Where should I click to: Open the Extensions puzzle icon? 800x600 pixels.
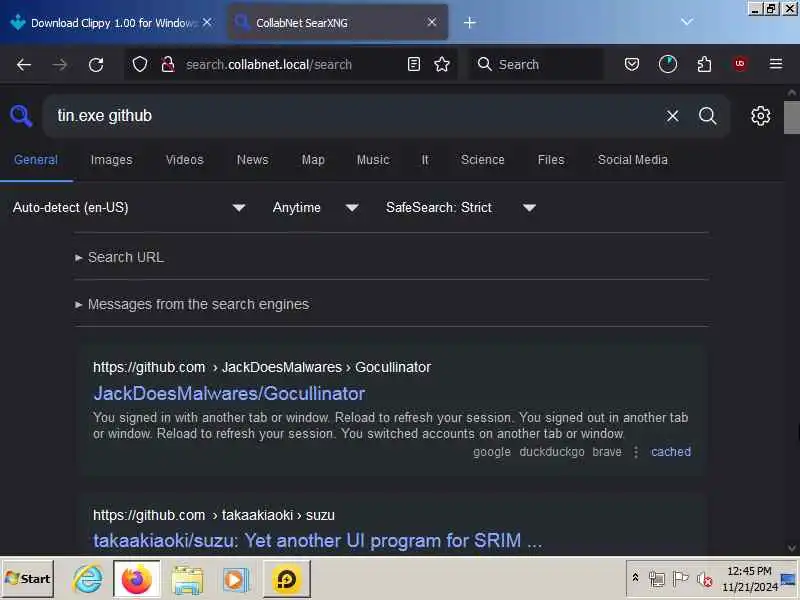(x=704, y=64)
